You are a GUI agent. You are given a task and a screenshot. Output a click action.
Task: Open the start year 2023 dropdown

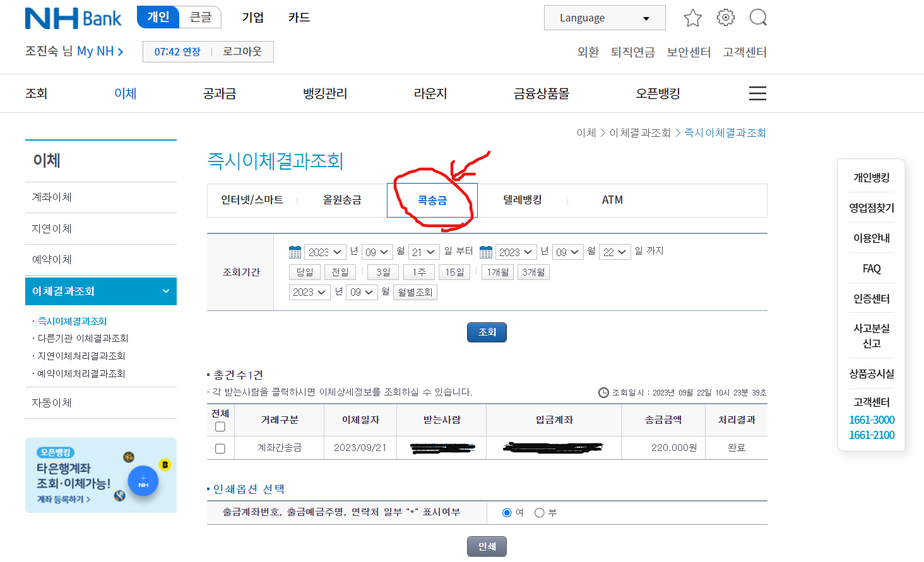point(324,251)
